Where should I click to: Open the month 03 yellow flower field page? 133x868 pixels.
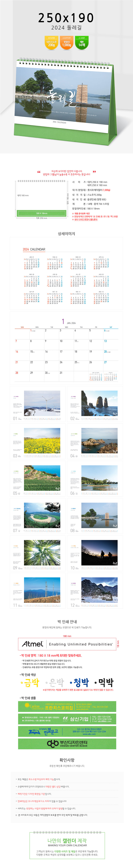[x=38, y=441]
